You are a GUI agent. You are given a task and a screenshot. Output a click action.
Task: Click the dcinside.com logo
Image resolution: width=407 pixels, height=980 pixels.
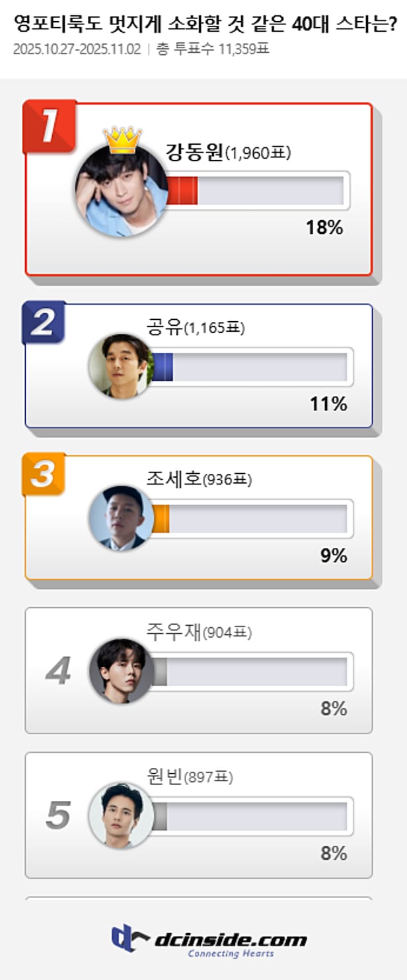click(209, 940)
